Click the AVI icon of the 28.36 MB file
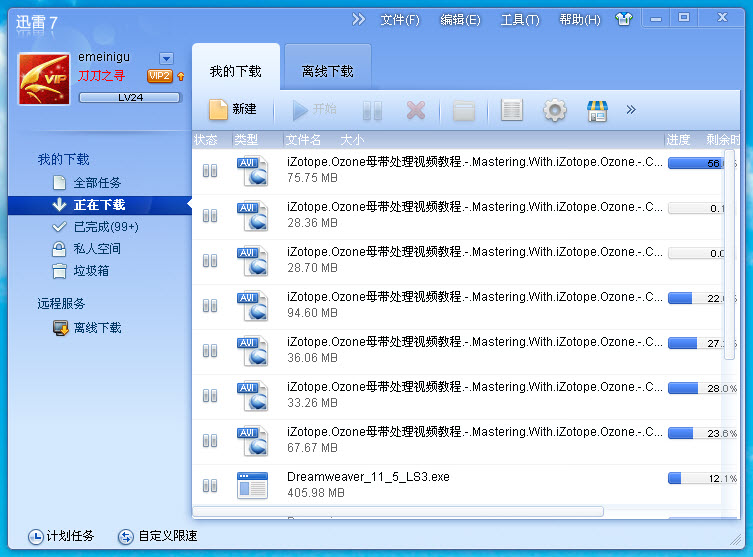The height and width of the screenshot is (557, 753). pos(253,216)
